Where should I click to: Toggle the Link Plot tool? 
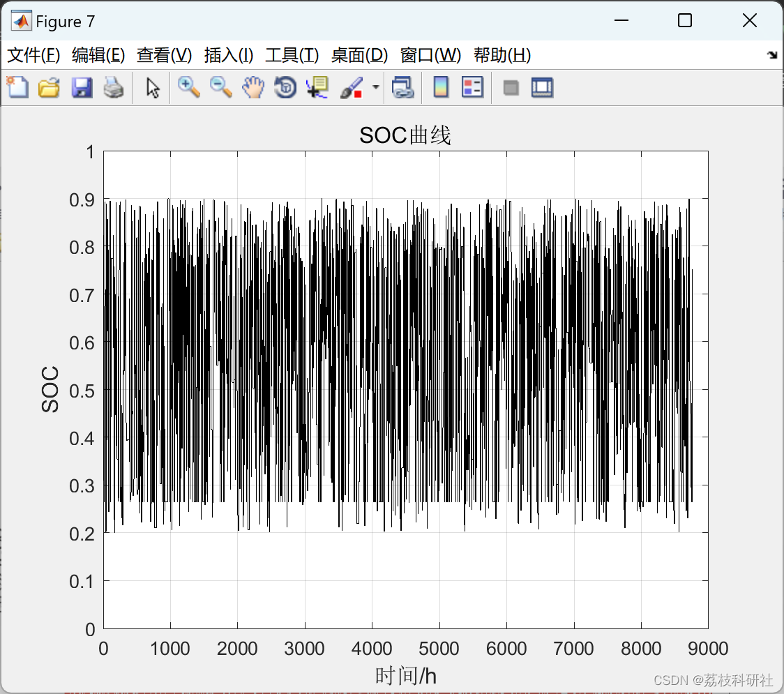point(402,87)
